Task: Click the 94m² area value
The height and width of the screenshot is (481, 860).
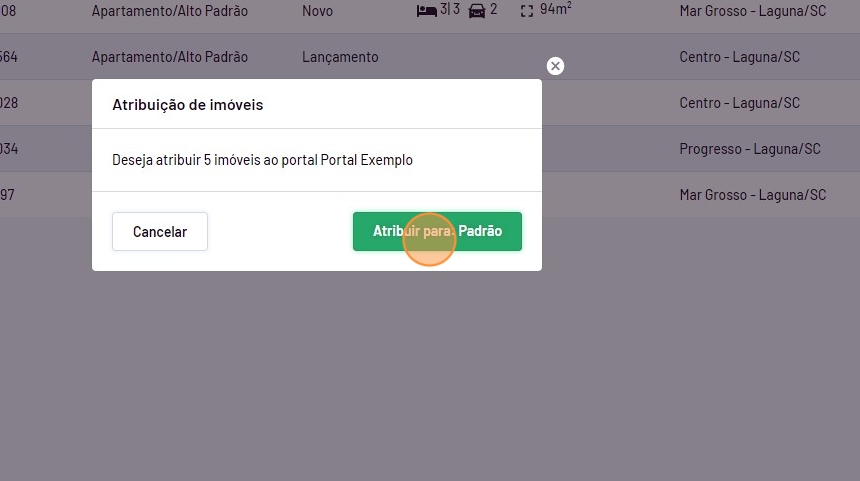Action: tap(556, 9)
